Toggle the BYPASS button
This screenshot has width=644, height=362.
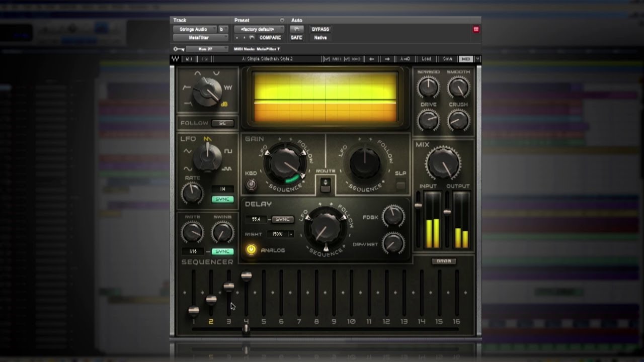320,29
